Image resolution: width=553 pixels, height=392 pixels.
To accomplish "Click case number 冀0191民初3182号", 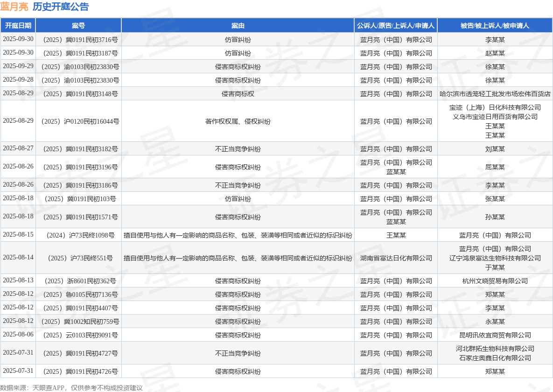I will (80, 148).
